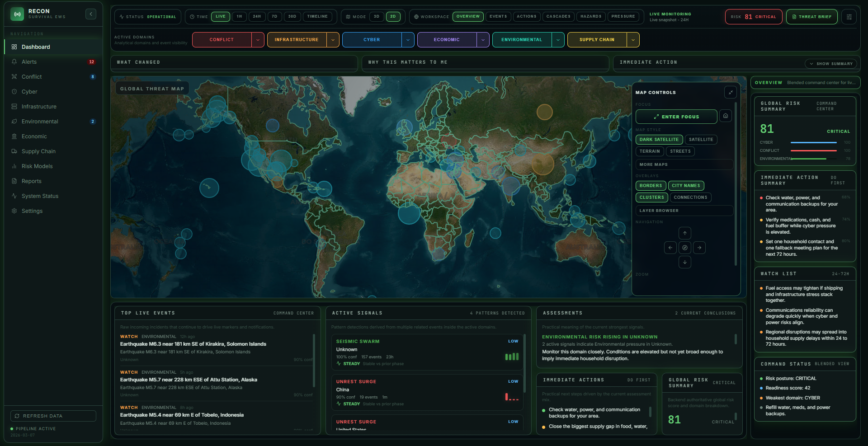Click the compass center icon in navigation pad
The height and width of the screenshot is (446, 868).
coord(684,248)
